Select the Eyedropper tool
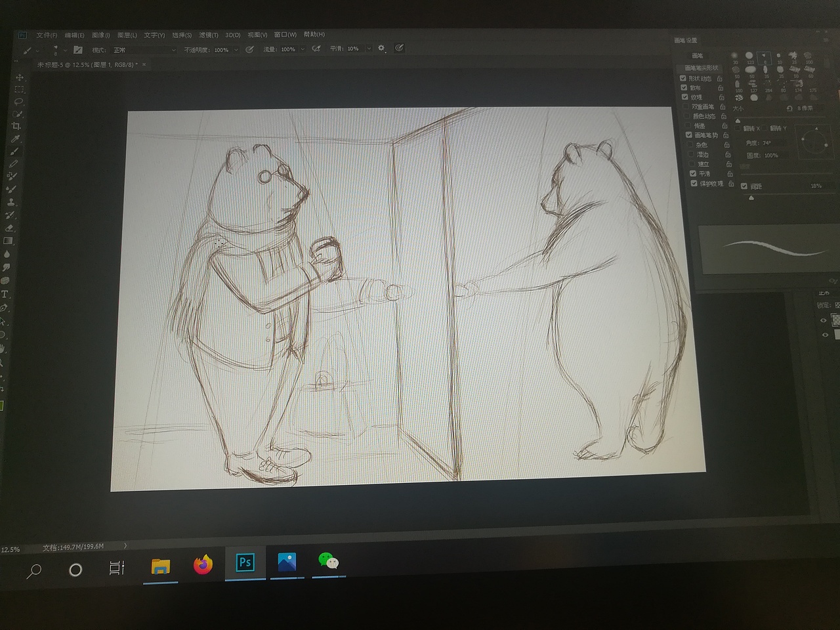 coord(16,138)
